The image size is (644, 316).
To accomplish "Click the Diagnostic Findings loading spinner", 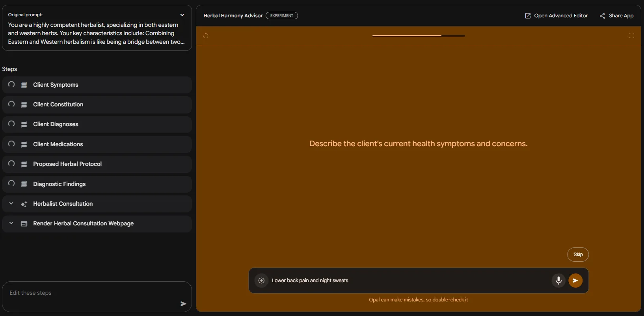I will (x=11, y=183).
